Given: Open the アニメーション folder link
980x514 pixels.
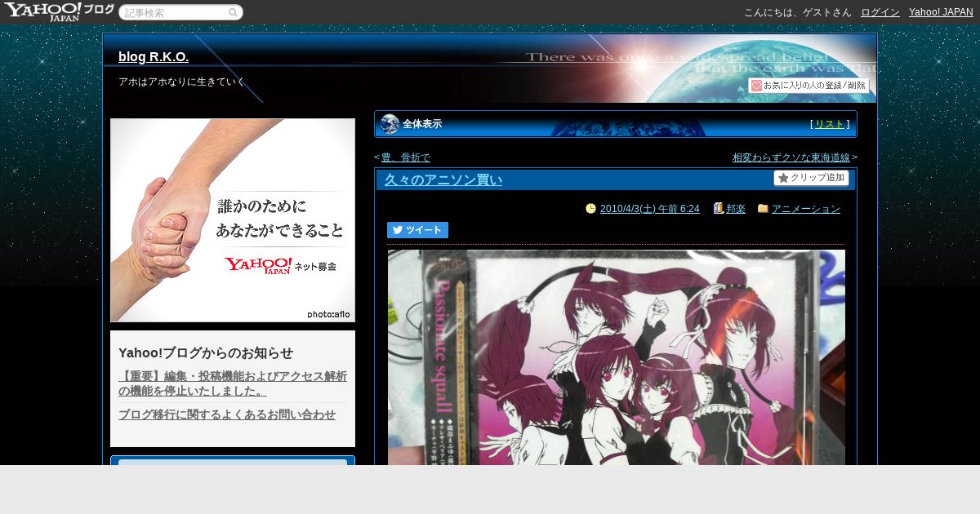Looking at the screenshot, I should coord(806,209).
